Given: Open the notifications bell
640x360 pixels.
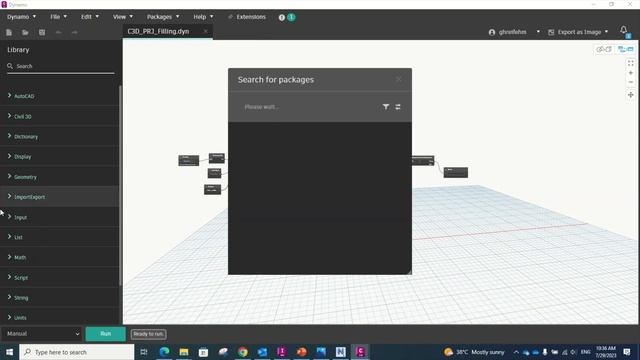Looking at the screenshot, I should [x=623, y=30].
